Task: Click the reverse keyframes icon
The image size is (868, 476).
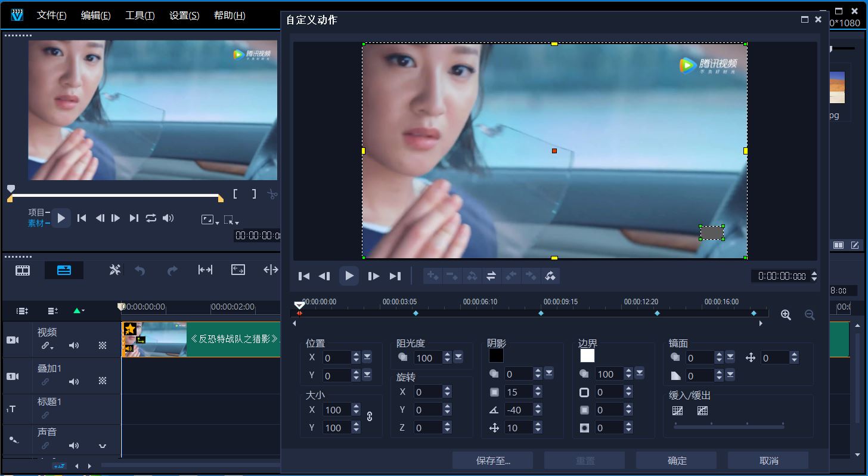Action: pyautogui.click(x=472, y=276)
